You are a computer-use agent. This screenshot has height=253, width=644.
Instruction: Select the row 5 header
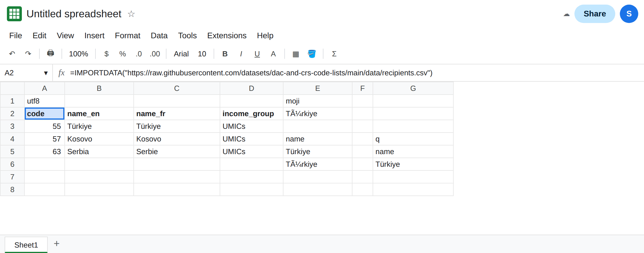click(12, 152)
